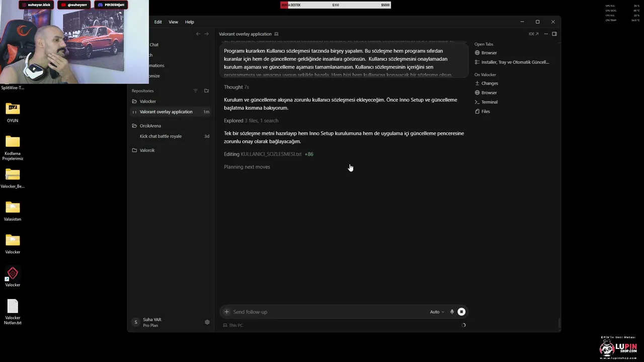Open the Edit menu

(158, 22)
